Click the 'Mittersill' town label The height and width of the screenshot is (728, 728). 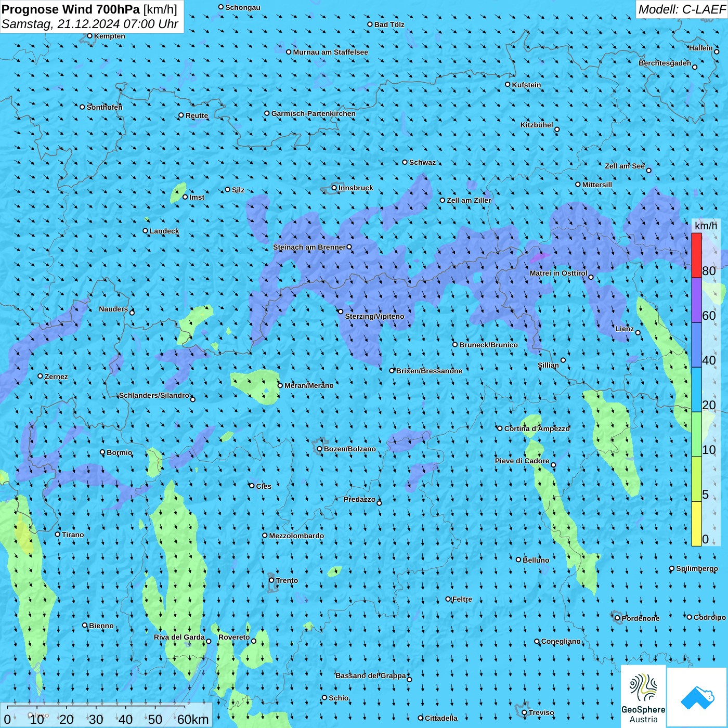(597, 185)
